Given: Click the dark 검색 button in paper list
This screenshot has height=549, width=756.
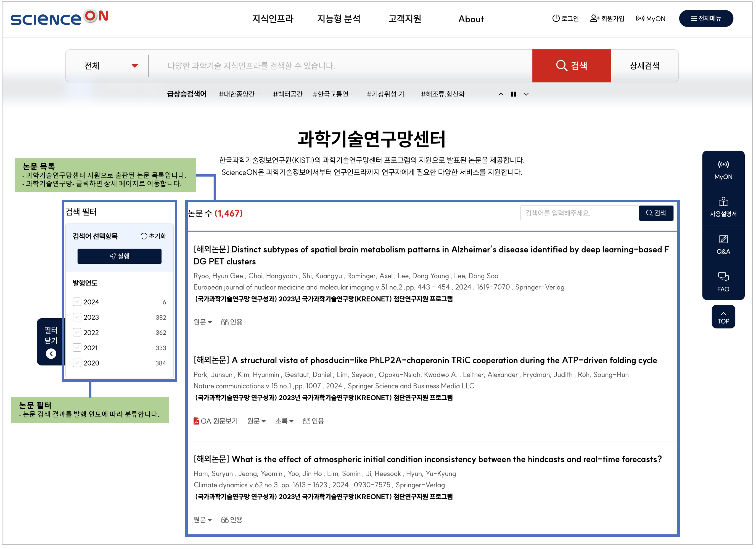Looking at the screenshot, I should [656, 213].
